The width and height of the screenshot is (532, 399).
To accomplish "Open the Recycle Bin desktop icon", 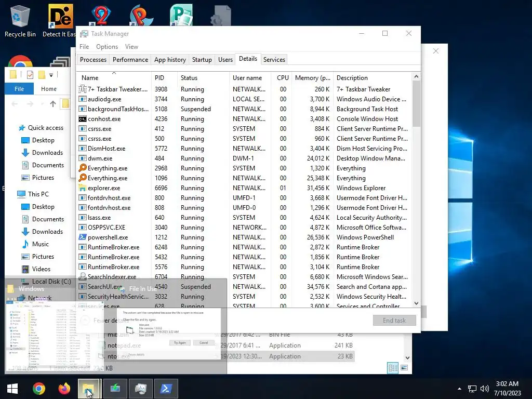I will point(20,21).
